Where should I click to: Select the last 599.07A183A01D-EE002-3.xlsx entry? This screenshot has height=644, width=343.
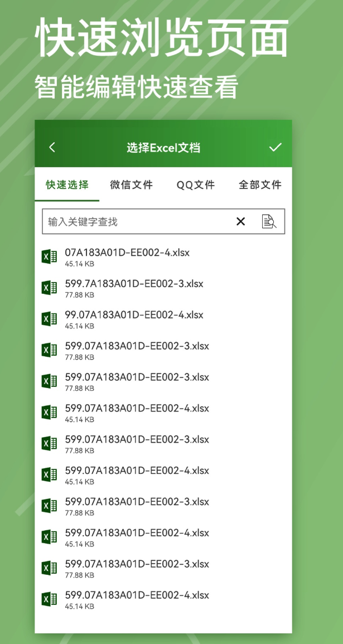pos(137,564)
